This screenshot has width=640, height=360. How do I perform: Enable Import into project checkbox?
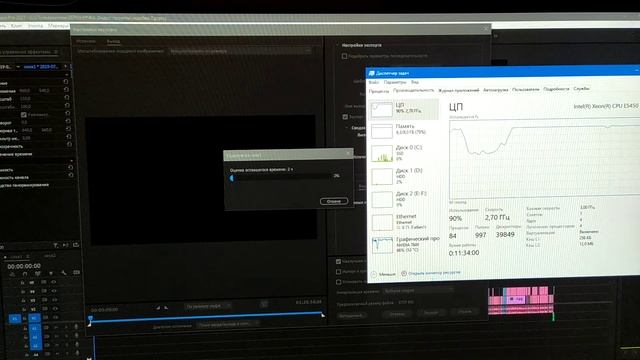point(338,271)
